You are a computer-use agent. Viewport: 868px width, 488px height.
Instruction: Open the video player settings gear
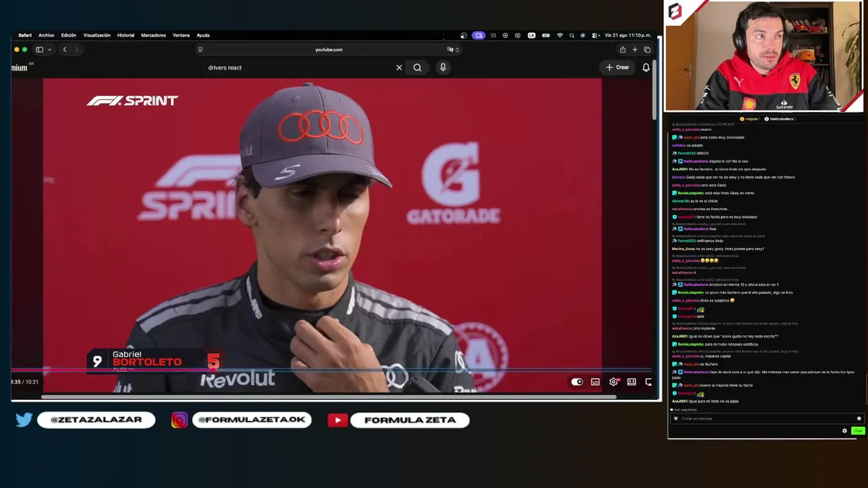pyautogui.click(x=614, y=382)
